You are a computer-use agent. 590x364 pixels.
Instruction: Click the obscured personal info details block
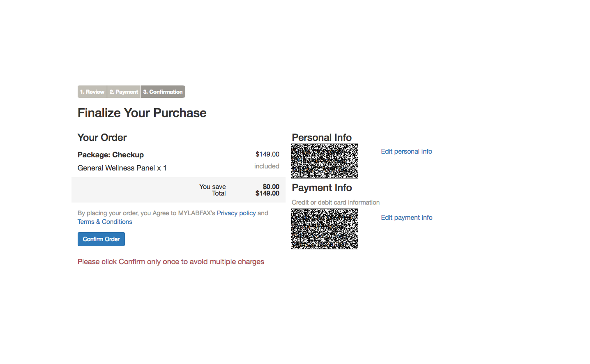point(325,161)
